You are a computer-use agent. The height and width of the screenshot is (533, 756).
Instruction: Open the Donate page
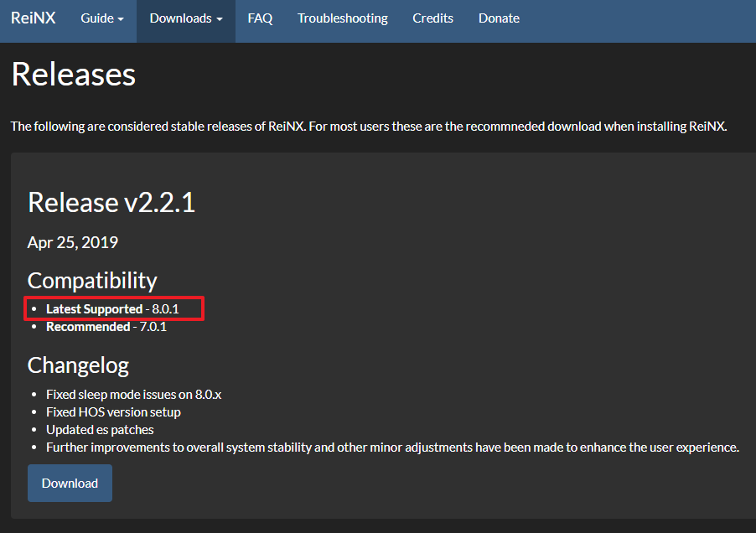[x=499, y=18]
